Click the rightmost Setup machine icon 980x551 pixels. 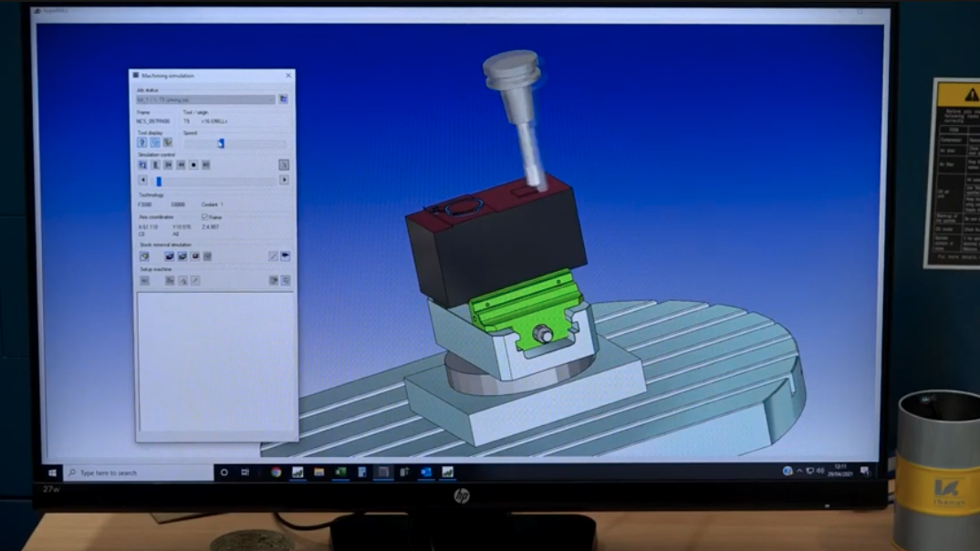[286, 281]
